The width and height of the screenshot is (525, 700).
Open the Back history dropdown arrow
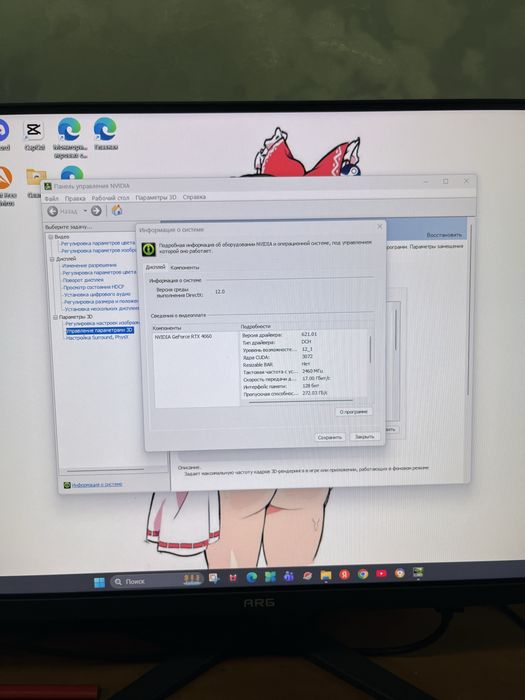[x=85, y=211]
